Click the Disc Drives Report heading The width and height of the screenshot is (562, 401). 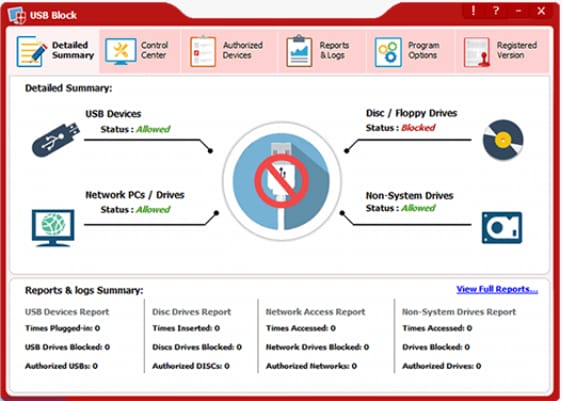tap(191, 312)
